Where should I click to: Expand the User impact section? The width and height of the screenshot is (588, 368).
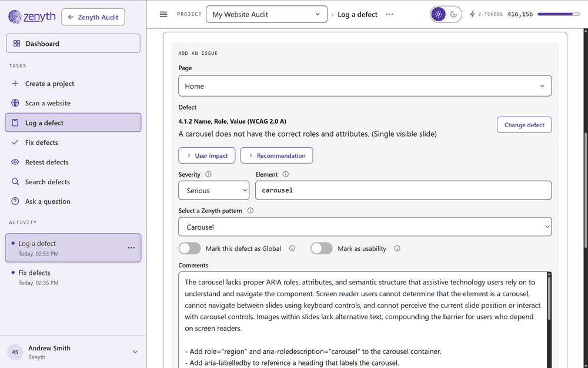click(x=206, y=155)
